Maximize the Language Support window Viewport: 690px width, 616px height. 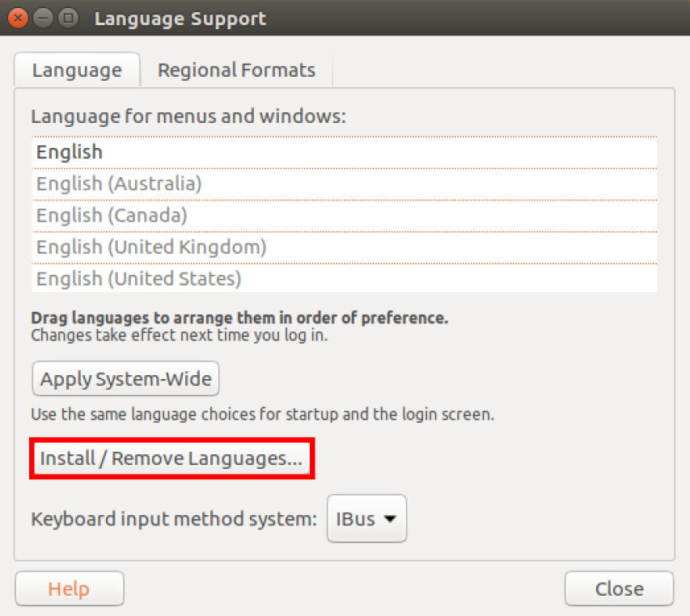pyautogui.click(x=69, y=18)
